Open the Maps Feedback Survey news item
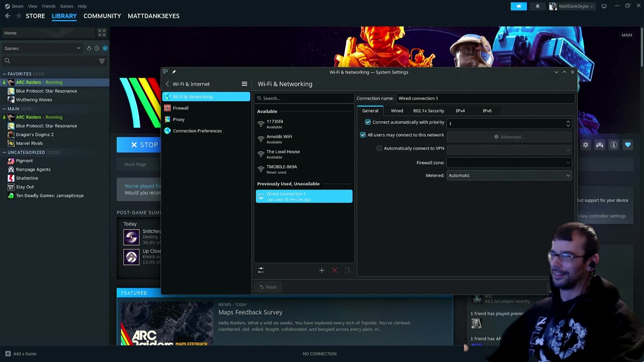This screenshot has width=644, height=362. point(251,312)
